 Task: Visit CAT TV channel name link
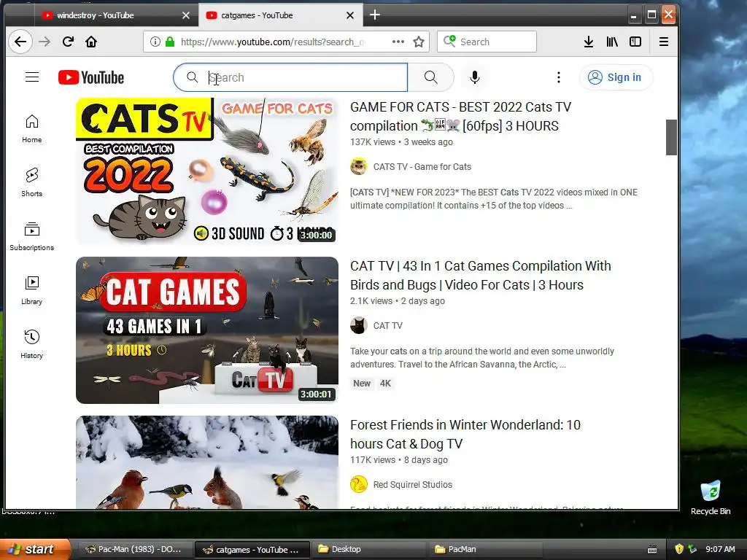(388, 326)
